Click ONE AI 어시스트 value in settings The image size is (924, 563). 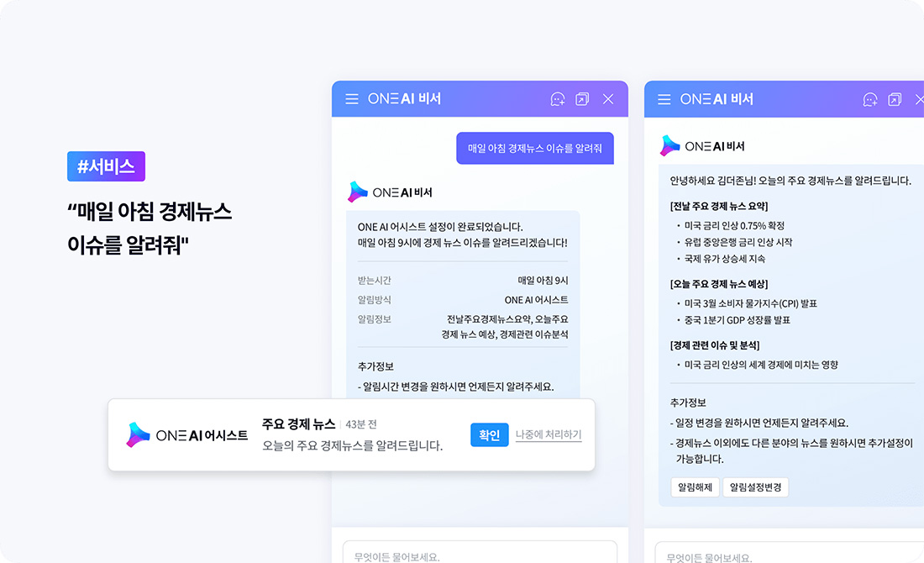click(x=536, y=300)
